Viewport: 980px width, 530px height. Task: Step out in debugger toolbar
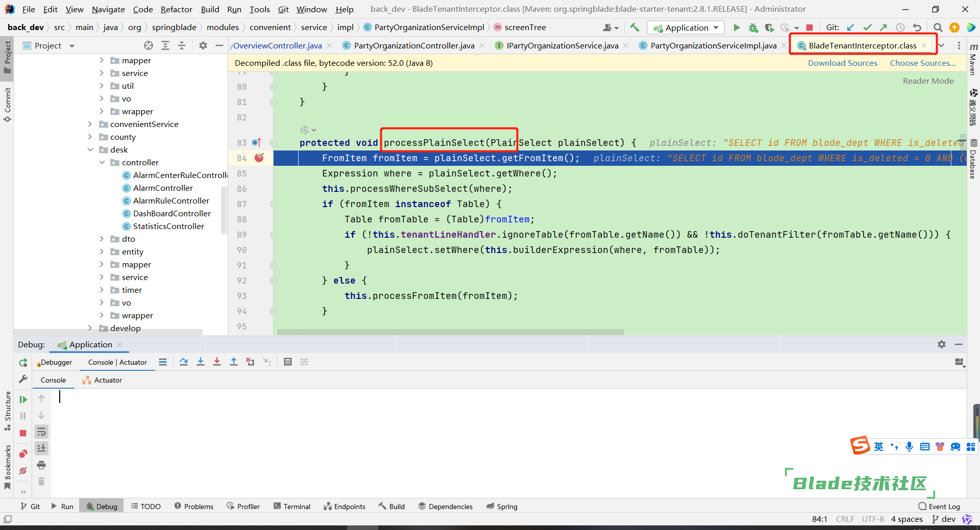click(234, 362)
